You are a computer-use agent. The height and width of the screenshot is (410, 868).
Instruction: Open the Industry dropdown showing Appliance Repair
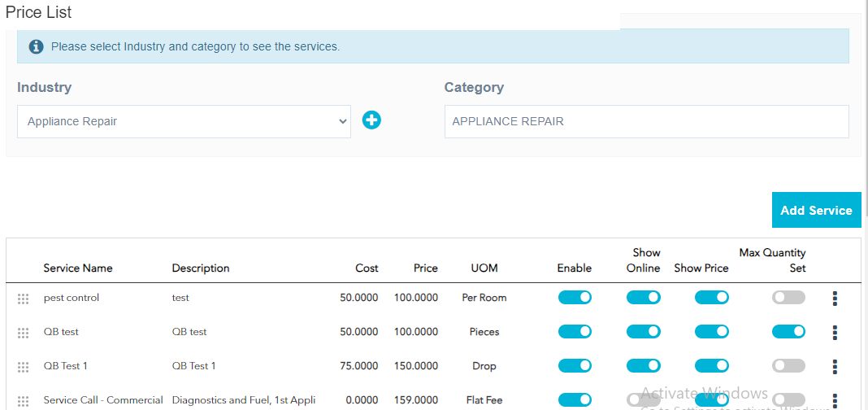[x=184, y=121]
